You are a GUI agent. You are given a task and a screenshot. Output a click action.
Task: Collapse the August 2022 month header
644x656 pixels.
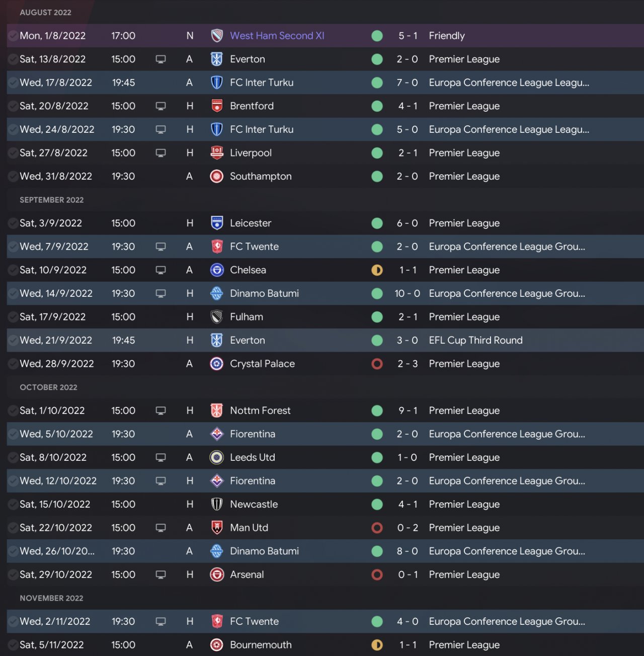45,13
